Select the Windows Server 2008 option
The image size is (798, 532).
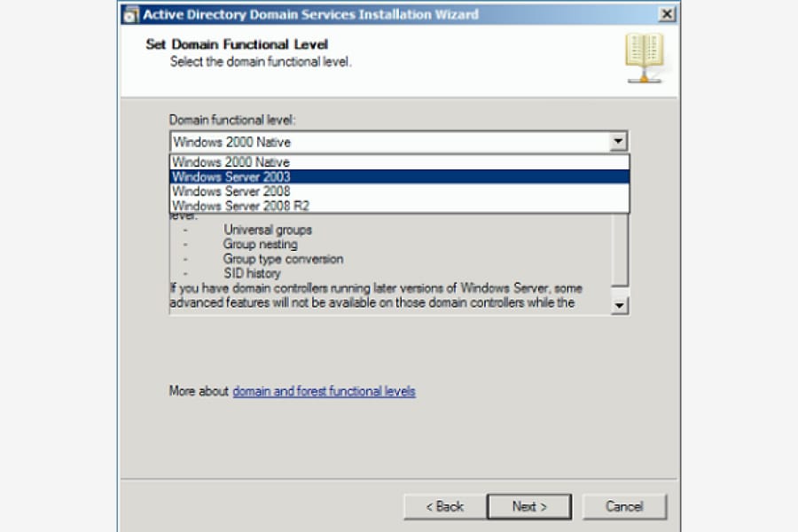tap(400, 192)
